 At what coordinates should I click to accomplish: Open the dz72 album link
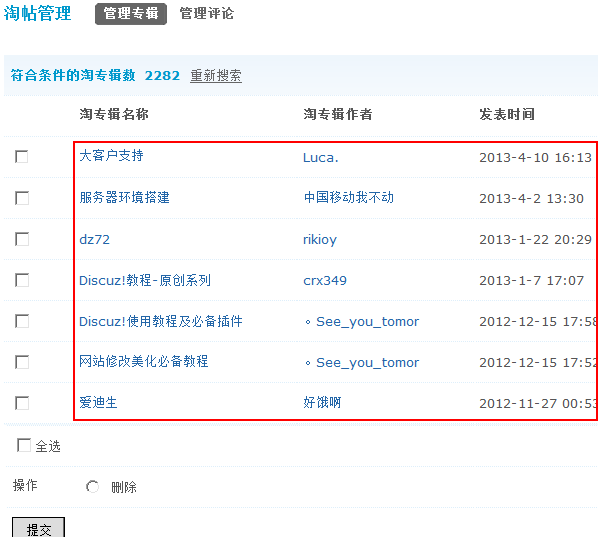click(x=95, y=240)
